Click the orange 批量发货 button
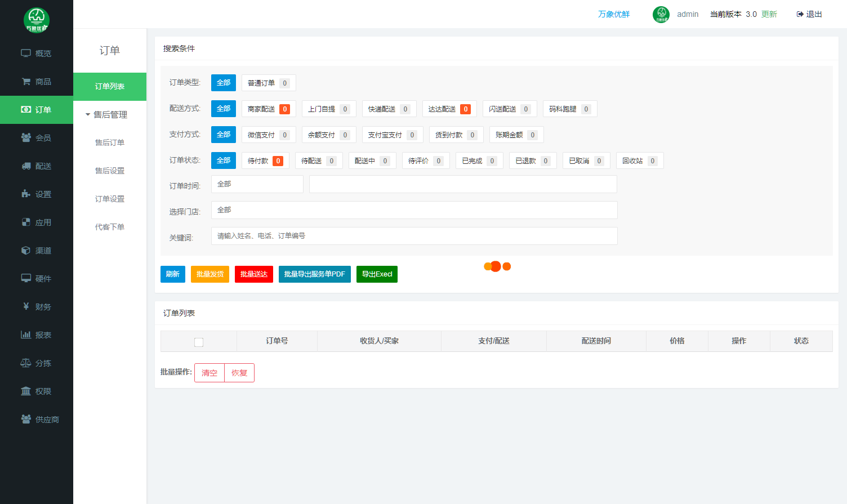Viewport: 847px width, 504px height. point(209,274)
